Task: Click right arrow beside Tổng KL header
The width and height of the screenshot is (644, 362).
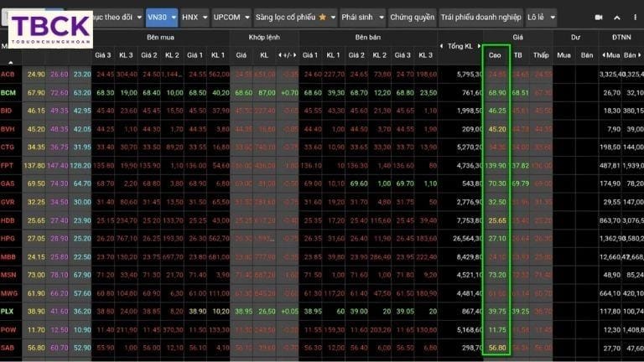Action: pos(479,46)
